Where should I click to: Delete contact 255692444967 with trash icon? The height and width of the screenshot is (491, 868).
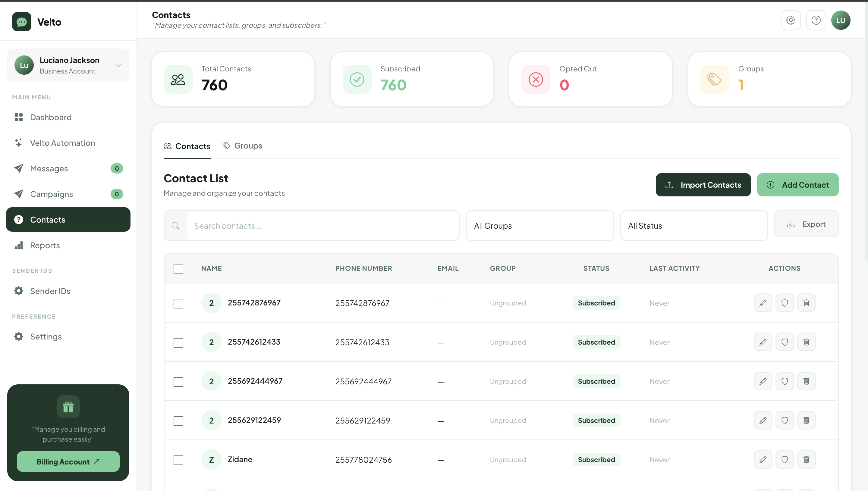pyautogui.click(x=806, y=381)
